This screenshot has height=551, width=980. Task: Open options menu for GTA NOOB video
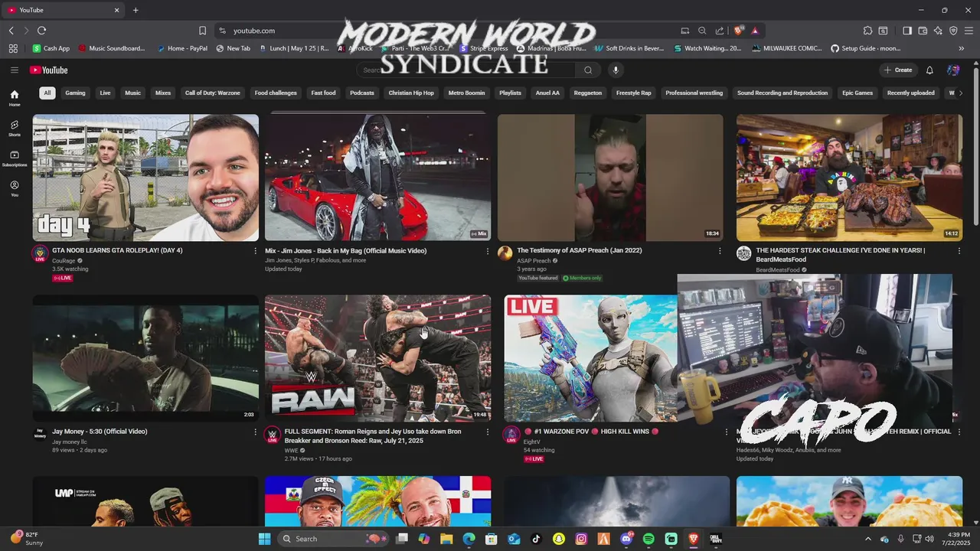pyautogui.click(x=255, y=251)
